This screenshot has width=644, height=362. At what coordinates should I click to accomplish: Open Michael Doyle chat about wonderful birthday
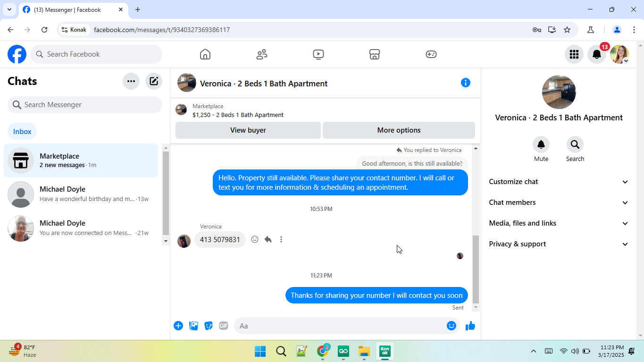click(x=81, y=194)
